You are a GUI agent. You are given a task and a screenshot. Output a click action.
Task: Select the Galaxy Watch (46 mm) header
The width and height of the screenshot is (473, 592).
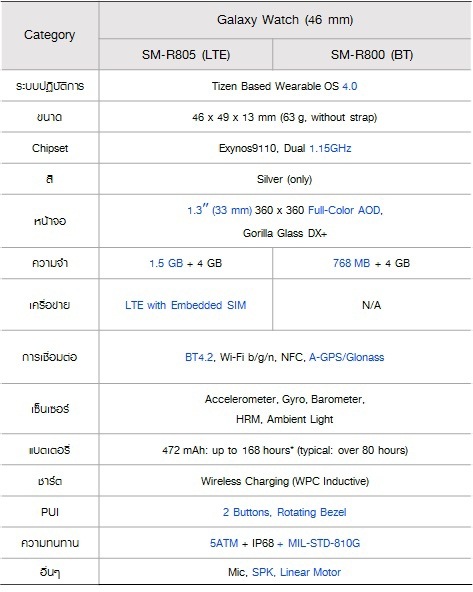(285, 20)
